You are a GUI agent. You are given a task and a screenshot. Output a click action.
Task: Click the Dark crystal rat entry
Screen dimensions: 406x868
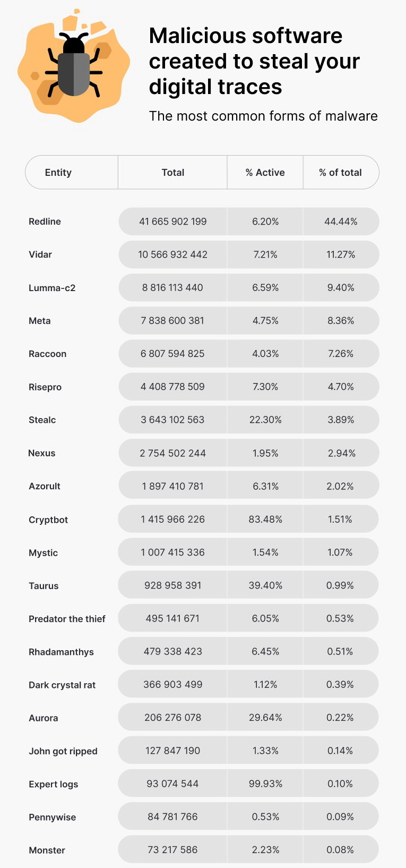62,685
